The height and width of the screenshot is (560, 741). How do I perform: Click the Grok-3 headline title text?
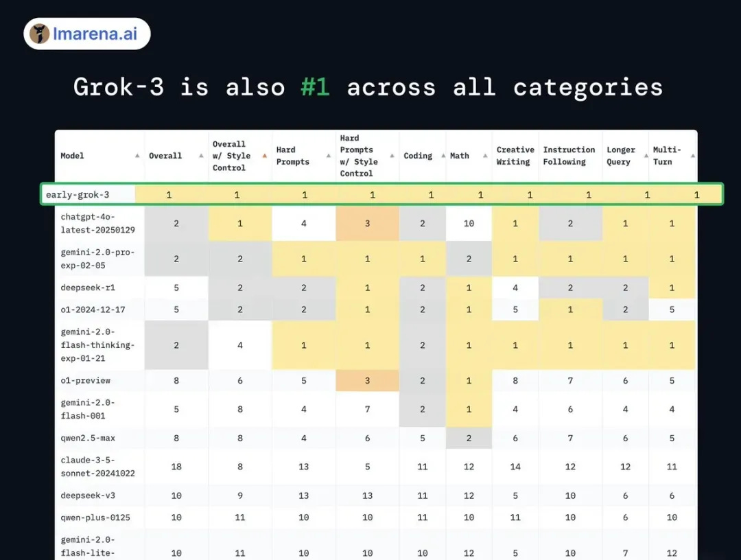coord(368,87)
